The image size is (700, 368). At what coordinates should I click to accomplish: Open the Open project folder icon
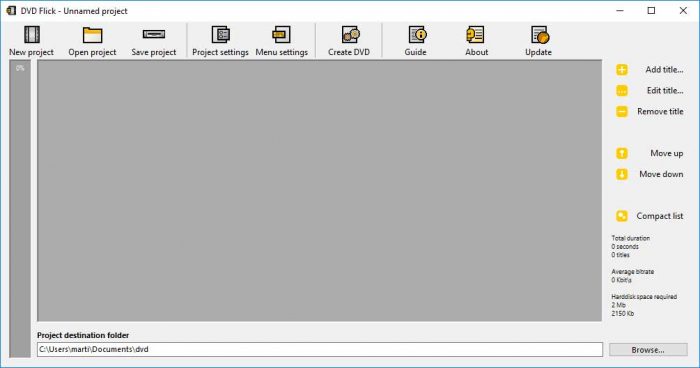(x=92, y=35)
